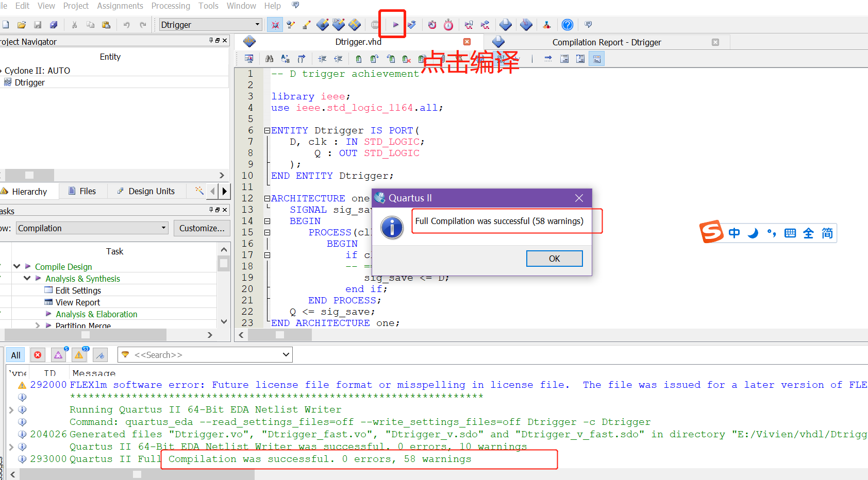Open the Tools menu
The image size is (868, 480).
pos(208,6)
